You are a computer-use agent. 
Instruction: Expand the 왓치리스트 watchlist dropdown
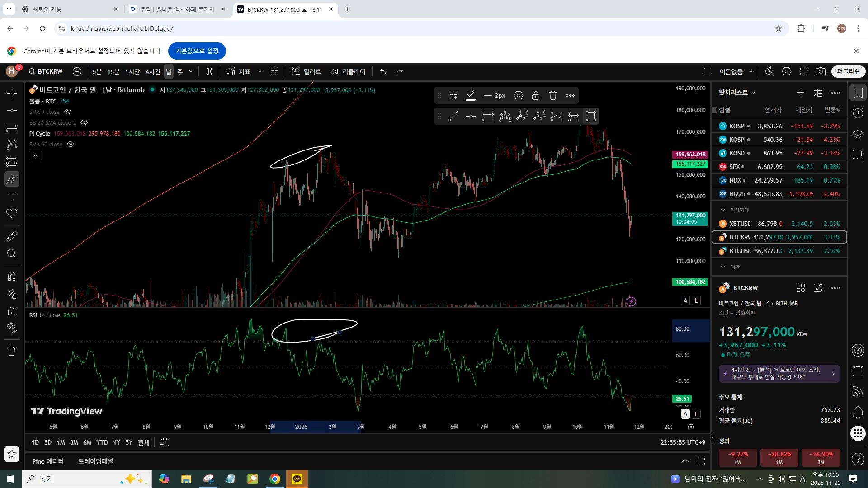(x=753, y=93)
